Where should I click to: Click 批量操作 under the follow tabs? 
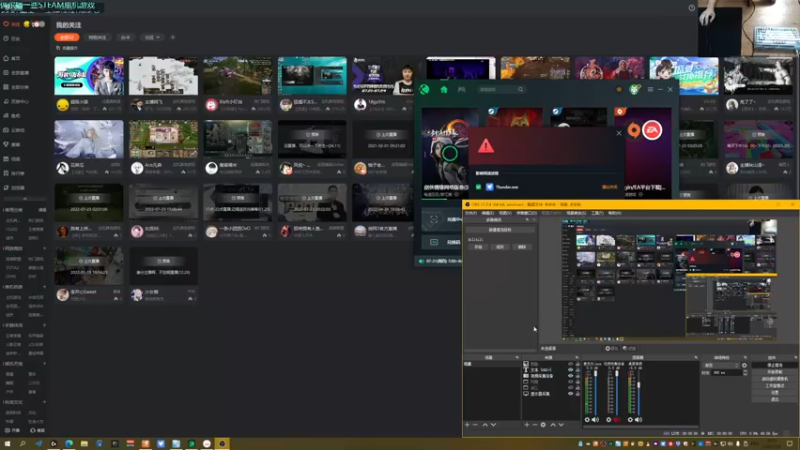coord(67,48)
